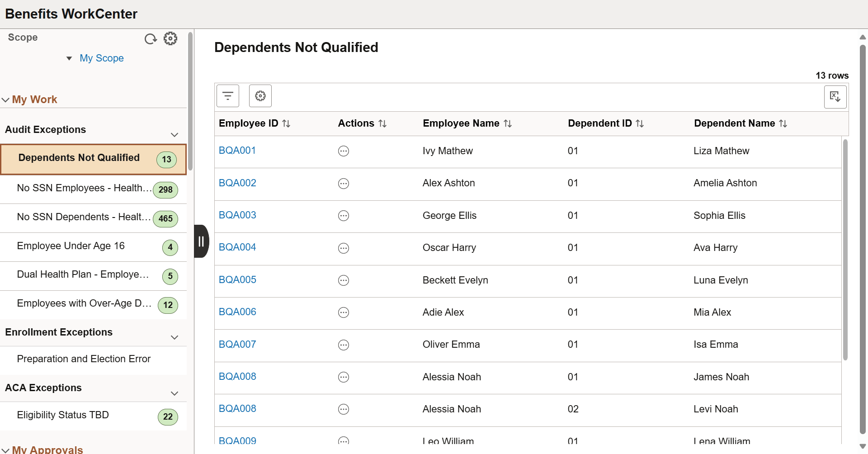Viewport: 868px width, 454px height.
Task: Open Eligibility Status TBD list
Action: tap(94, 416)
